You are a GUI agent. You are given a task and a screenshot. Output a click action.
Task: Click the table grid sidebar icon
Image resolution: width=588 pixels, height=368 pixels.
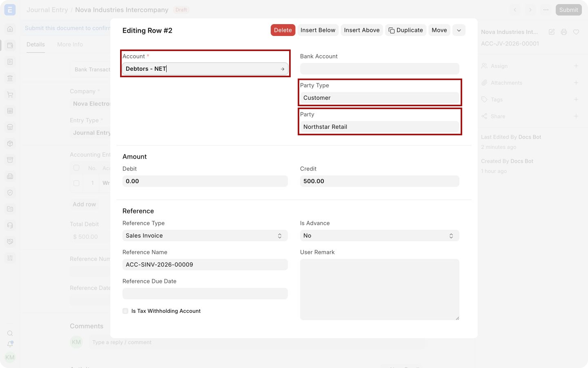click(10, 111)
